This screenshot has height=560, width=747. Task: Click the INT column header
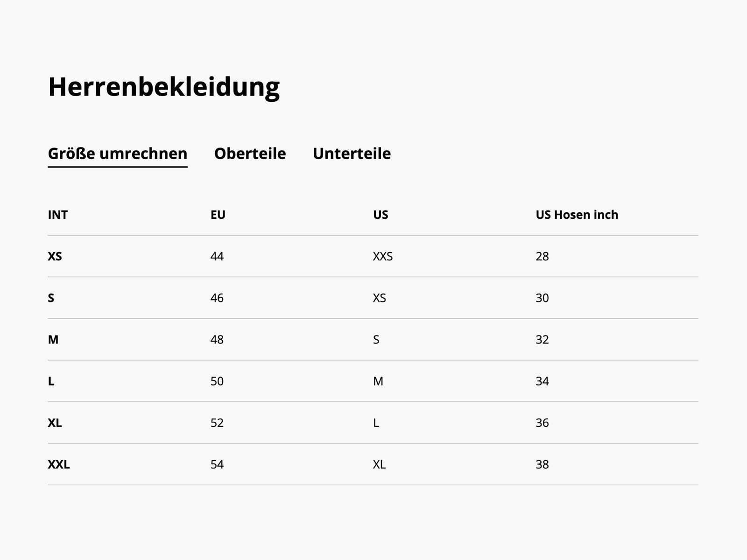58,215
